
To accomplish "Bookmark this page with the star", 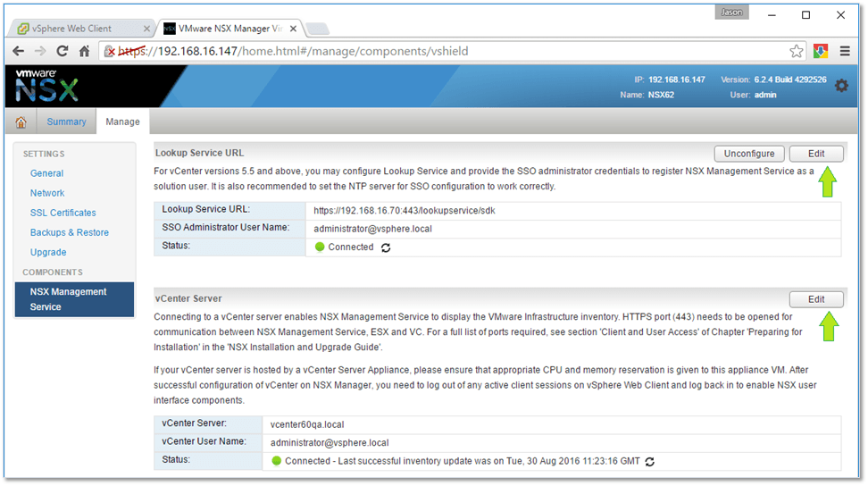I will (796, 52).
